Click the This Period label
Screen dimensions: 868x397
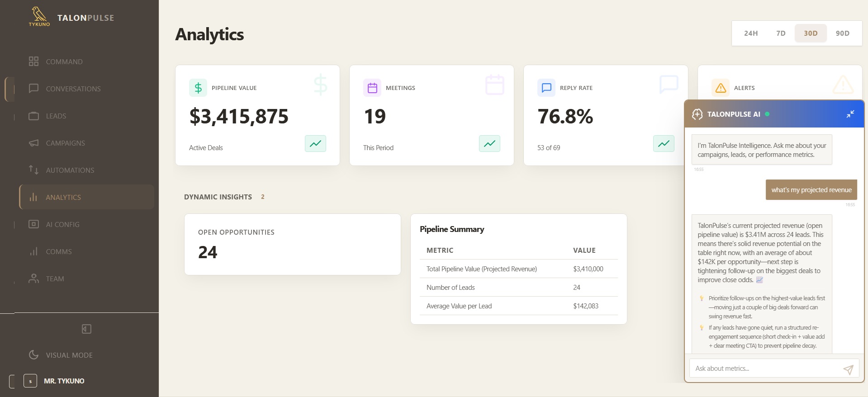378,148
